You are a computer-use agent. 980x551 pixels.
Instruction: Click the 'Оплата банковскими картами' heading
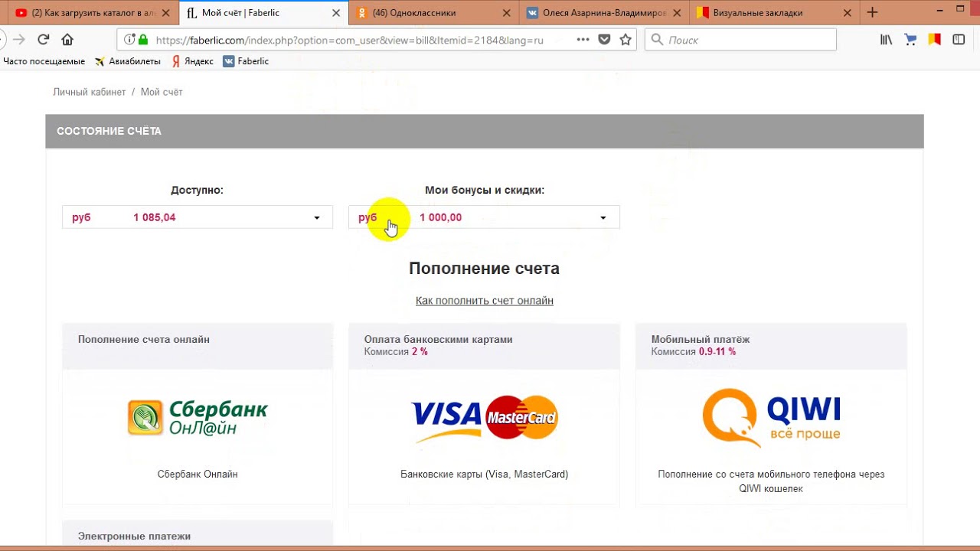[439, 339]
